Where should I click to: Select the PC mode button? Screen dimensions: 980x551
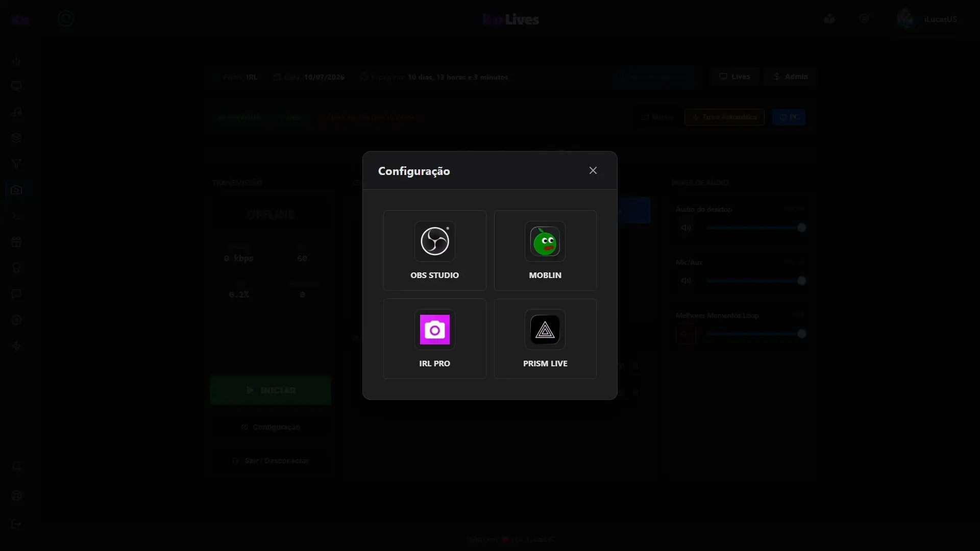pos(789,117)
